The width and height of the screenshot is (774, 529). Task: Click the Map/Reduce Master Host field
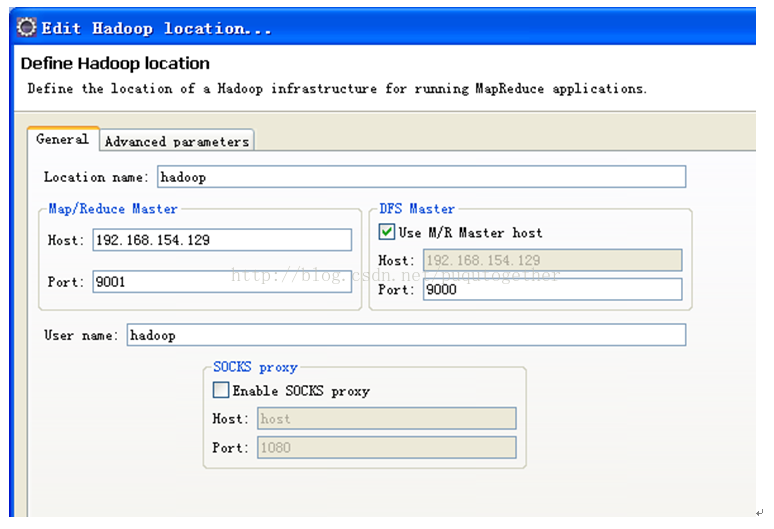click(x=222, y=240)
